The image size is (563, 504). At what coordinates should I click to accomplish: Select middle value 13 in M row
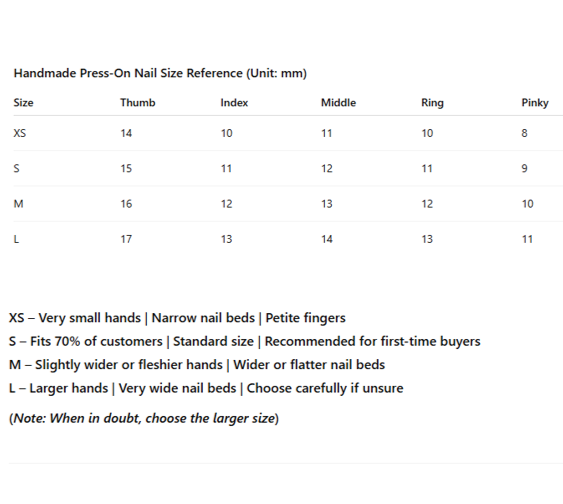[327, 204]
